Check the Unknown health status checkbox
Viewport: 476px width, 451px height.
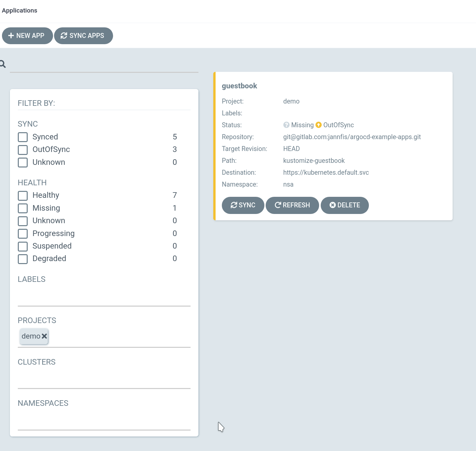click(x=23, y=221)
